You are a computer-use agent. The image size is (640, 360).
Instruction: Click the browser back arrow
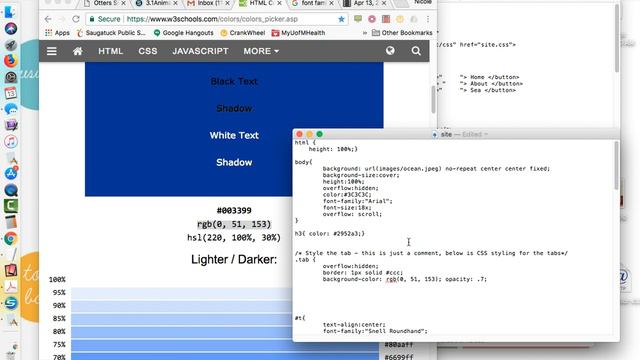(x=48, y=19)
